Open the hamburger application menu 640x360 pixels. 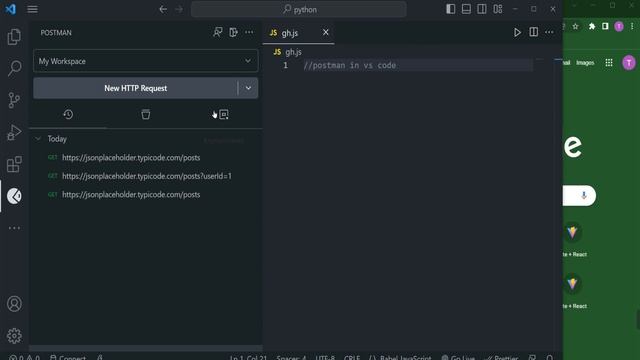33,9
